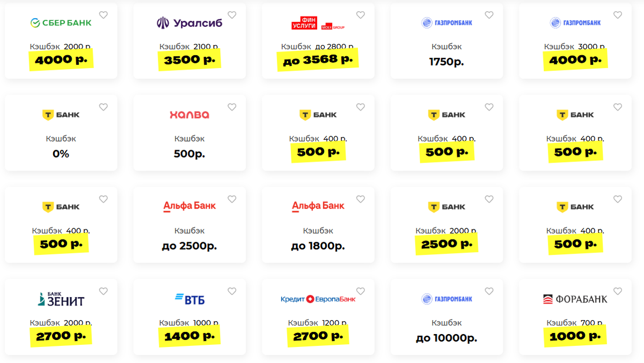644x363 pixels.
Task: Click the 1400 р. ВТБ cashback label
Action: (189, 336)
